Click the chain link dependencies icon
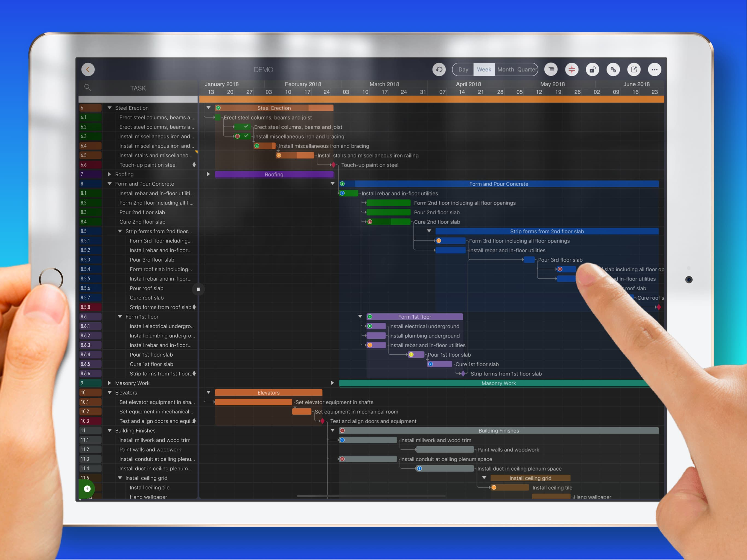Screen dimensions: 747x560 (x=613, y=69)
